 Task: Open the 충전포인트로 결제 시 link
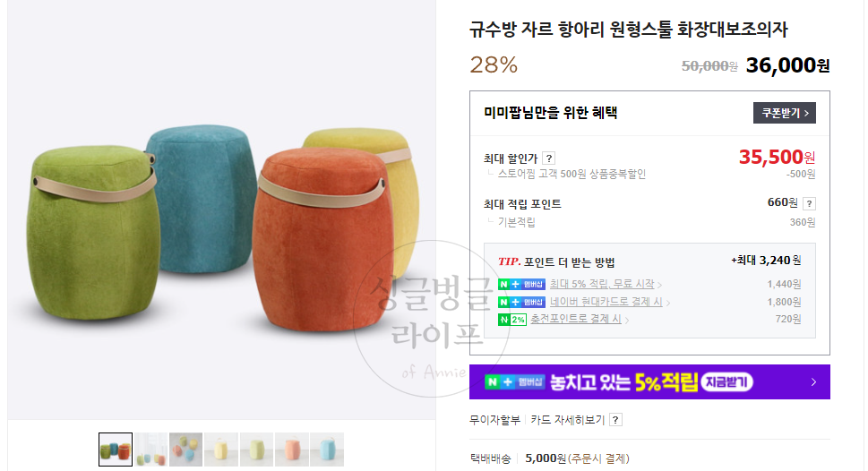pos(576,319)
